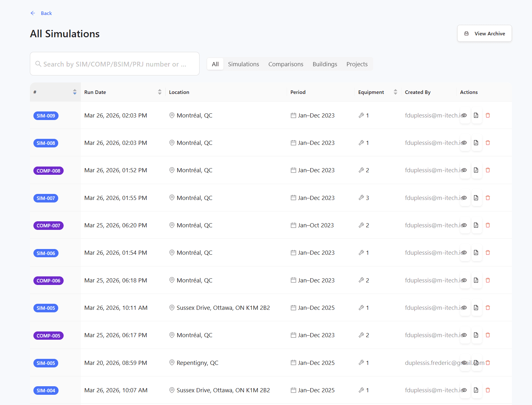Viewport: 532px width, 405px height.
Task: Click run date Mar 26, 2026, 10:07 AM
Action: [x=116, y=390]
